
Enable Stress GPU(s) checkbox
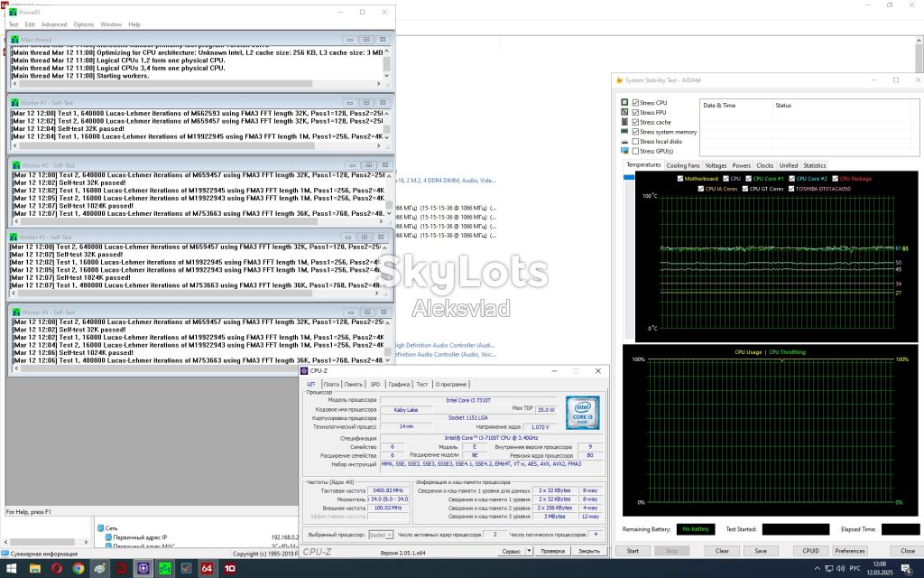click(x=635, y=151)
